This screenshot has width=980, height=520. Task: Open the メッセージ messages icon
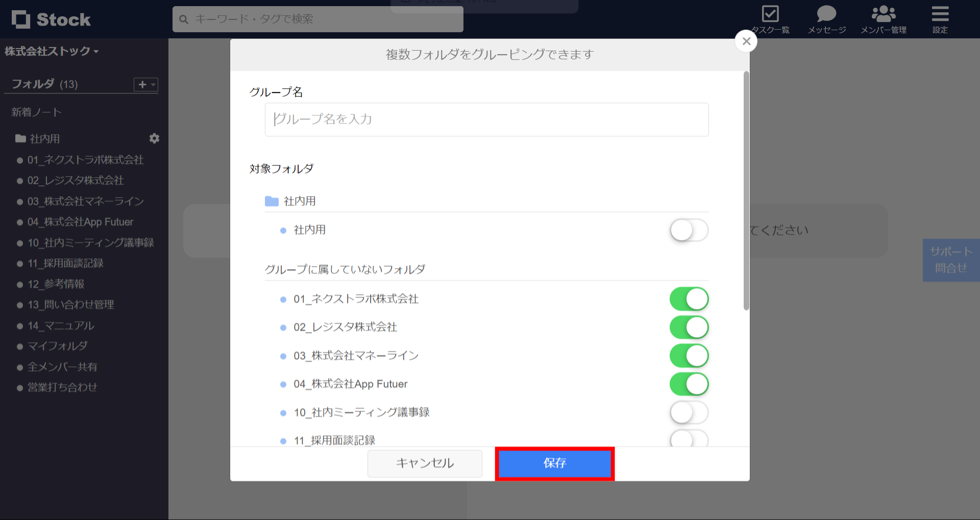pyautogui.click(x=826, y=14)
